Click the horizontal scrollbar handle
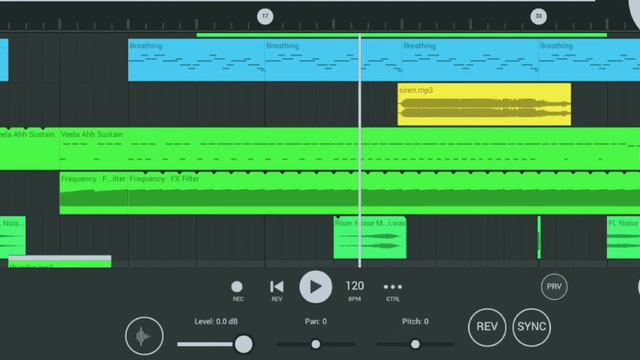The image size is (640, 360). (60, 258)
